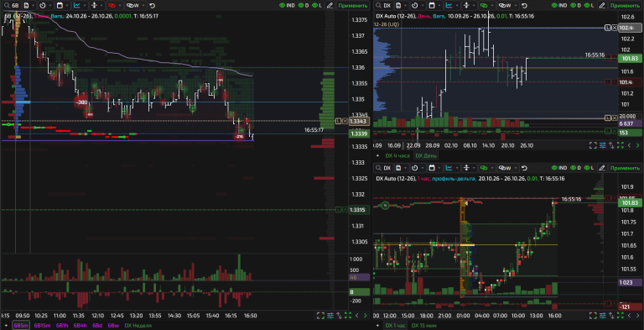Open the pencil drawing tool in the DX daily chart
This screenshot has width=644, height=330.
(602, 5)
